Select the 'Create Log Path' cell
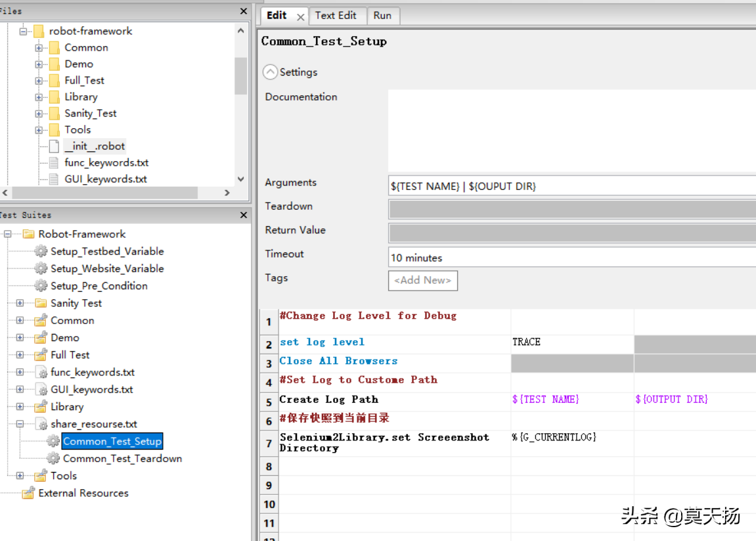 pyautogui.click(x=395, y=402)
